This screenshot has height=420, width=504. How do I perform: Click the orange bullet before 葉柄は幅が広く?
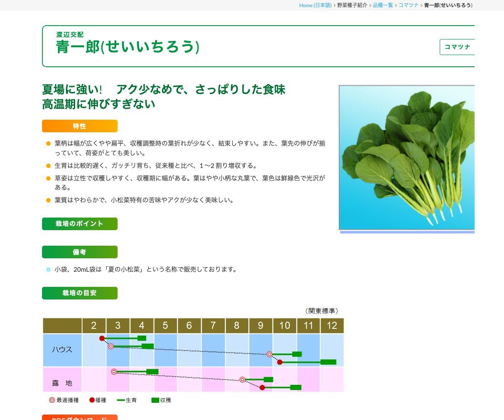click(x=48, y=144)
